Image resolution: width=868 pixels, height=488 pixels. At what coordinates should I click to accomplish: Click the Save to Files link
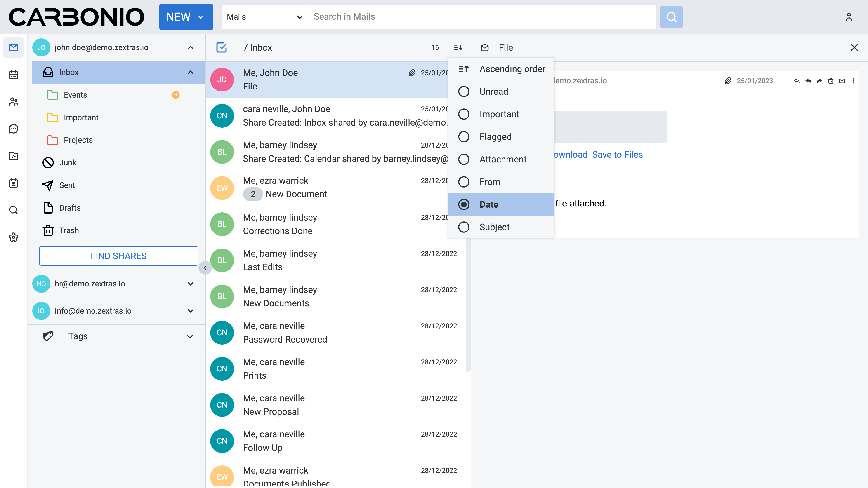click(617, 155)
